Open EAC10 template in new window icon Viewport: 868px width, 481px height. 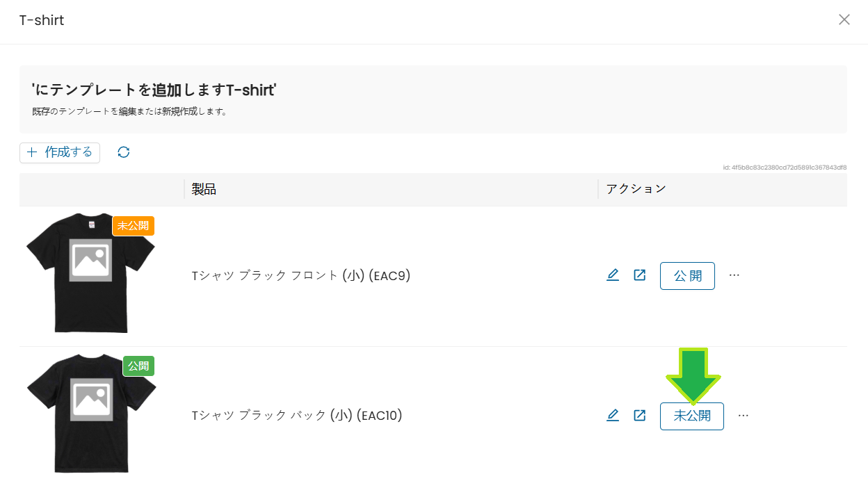coord(640,416)
